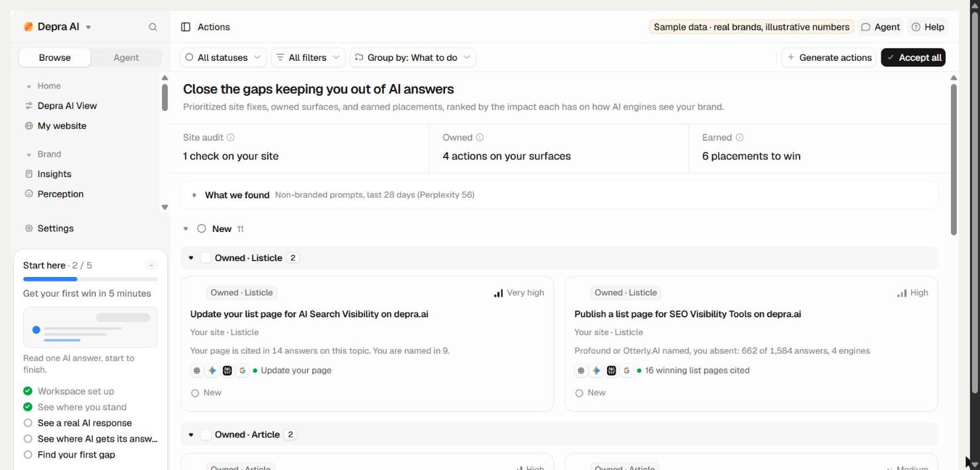Image resolution: width=980 pixels, height=470 pixels.
Task: Open the All statuses dropdown
Action: (223, 58)
